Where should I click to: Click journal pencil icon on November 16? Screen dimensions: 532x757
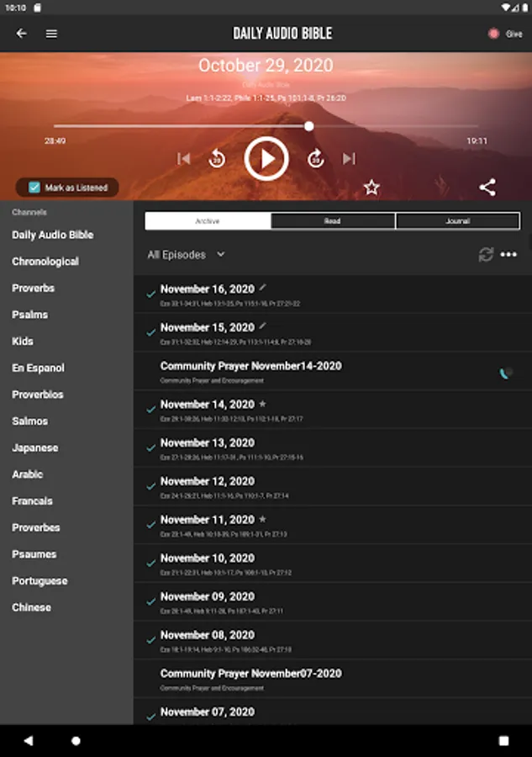[x=262, y=288]
